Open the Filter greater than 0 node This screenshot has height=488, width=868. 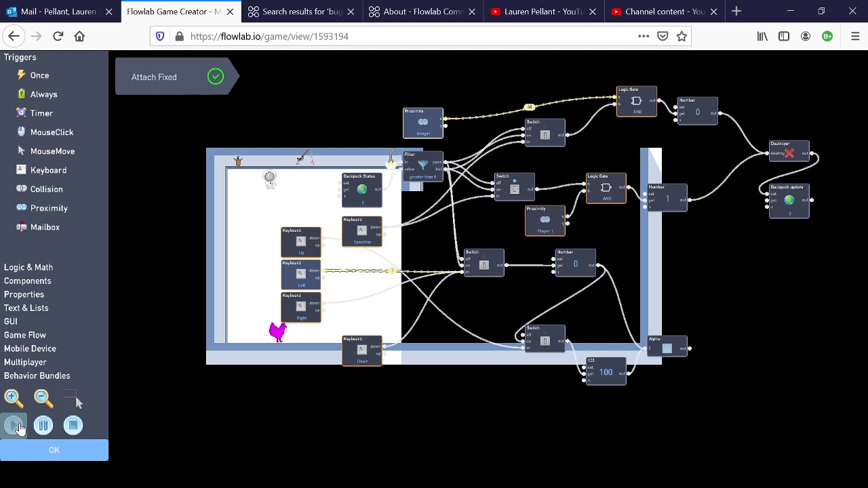(x=423, y=166)
